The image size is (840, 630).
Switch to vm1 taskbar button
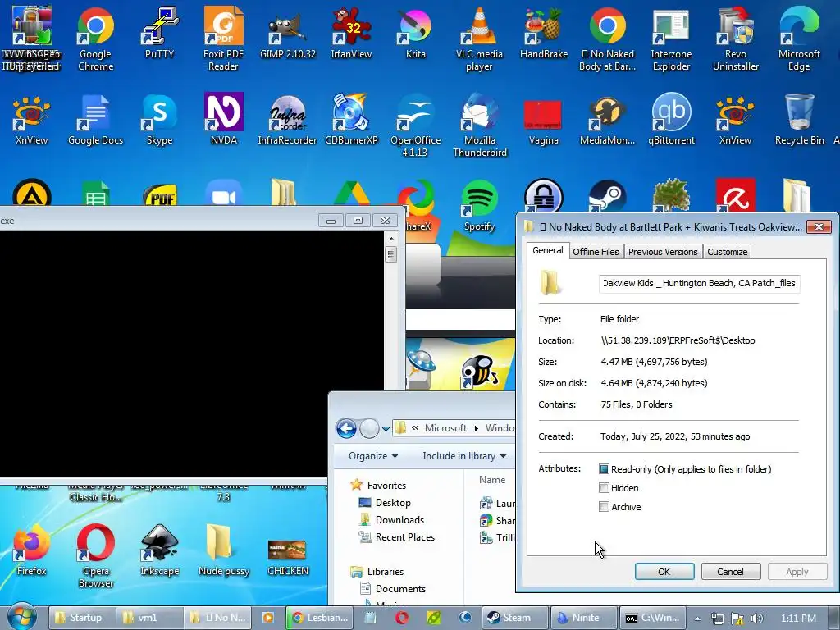pos(148,618)
